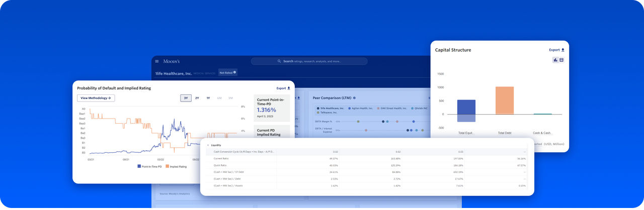This screenshot has width=644, height=210.
Task: Click the Not Rated info icon
Action: pyautogui.click(x=234, y=72)
